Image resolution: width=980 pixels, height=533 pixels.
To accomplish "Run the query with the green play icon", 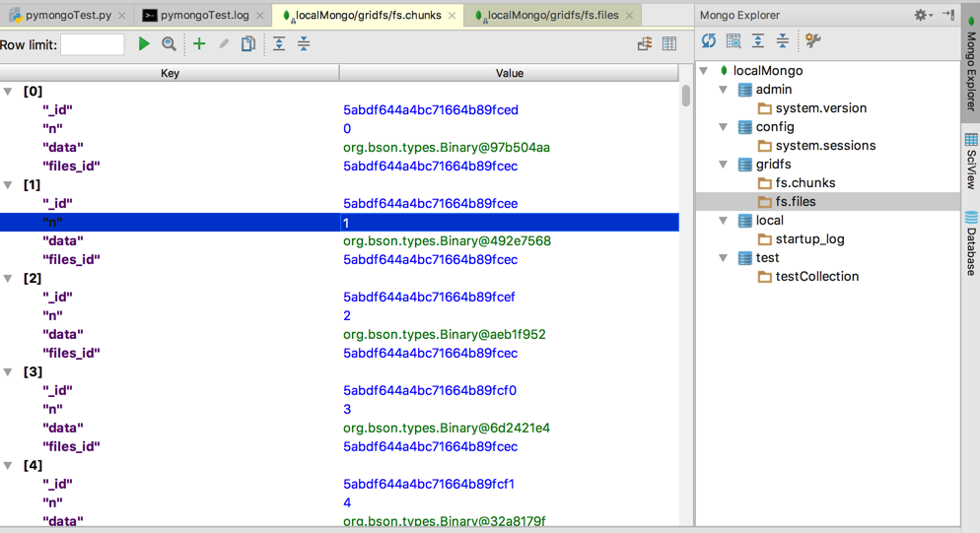I will (x=144, y=43).
